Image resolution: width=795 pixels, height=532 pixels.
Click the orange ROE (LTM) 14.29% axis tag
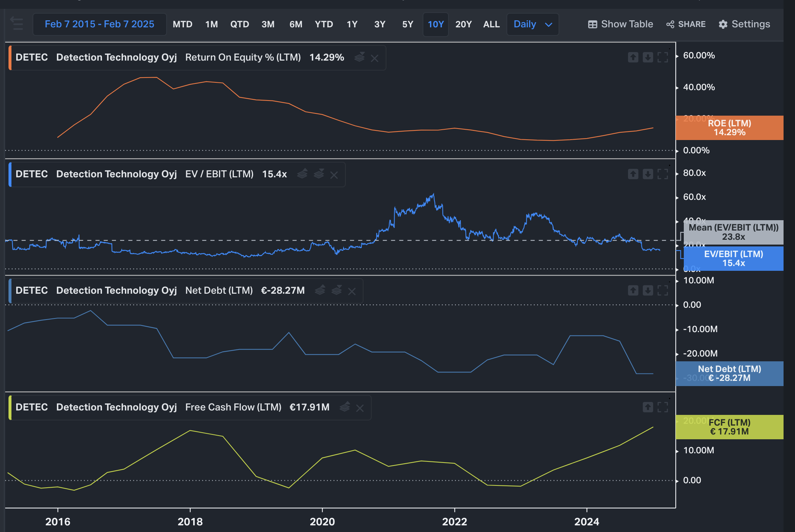point(729,128)
